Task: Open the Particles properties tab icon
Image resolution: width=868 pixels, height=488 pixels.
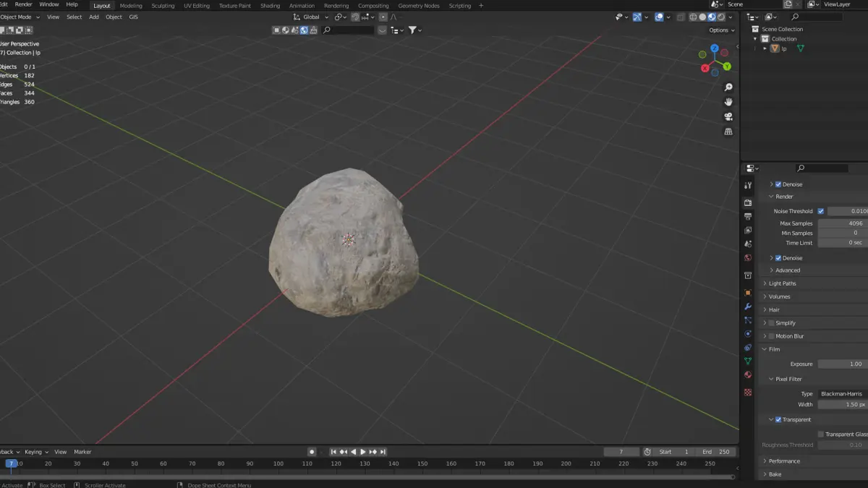Action: coord(748,320)
